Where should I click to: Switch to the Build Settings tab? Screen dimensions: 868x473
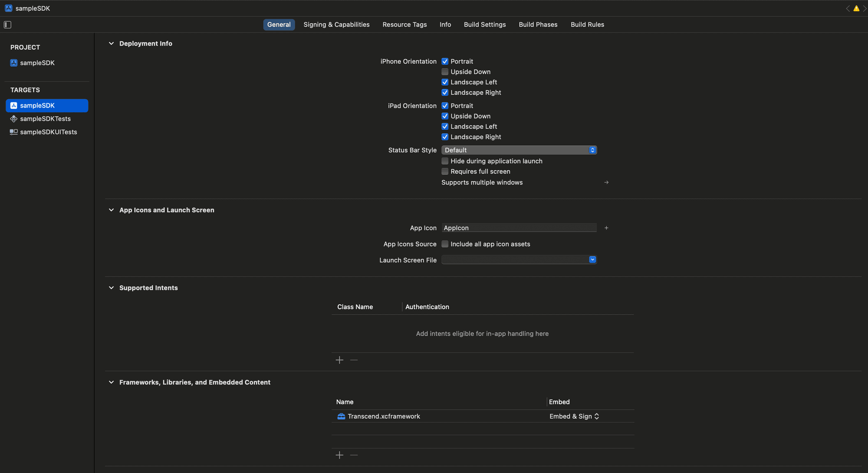pyautogui.click(x=484, y=25)
